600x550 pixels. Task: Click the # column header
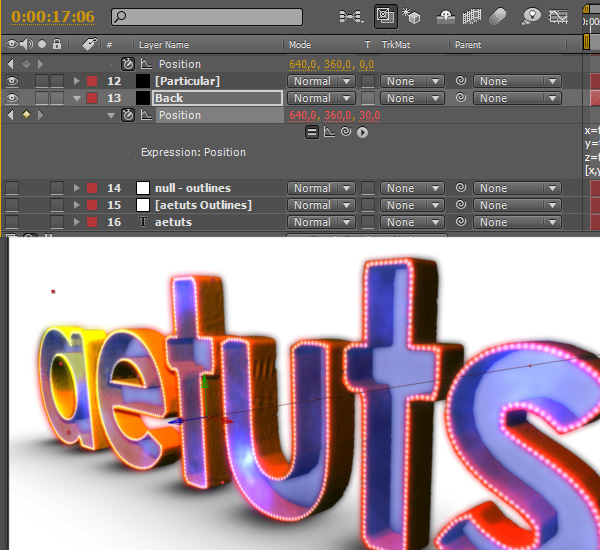pyautogui.click(x=109, y=44)
